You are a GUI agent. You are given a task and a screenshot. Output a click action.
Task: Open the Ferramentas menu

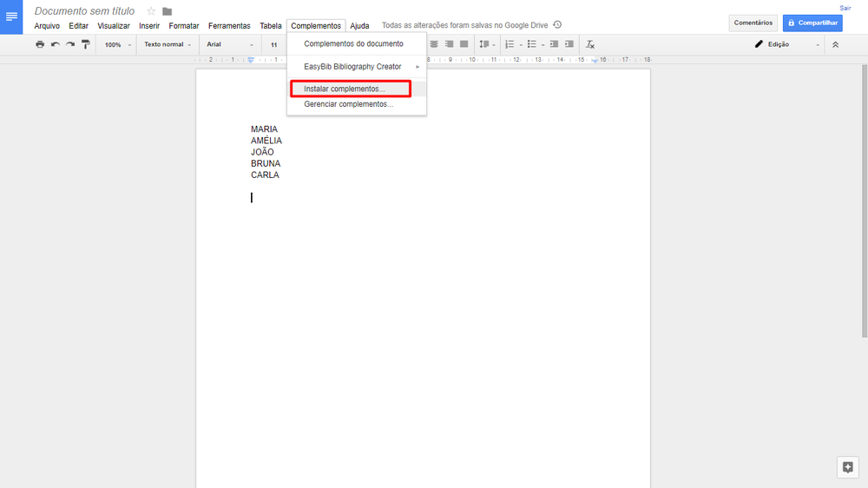[229, 26]
